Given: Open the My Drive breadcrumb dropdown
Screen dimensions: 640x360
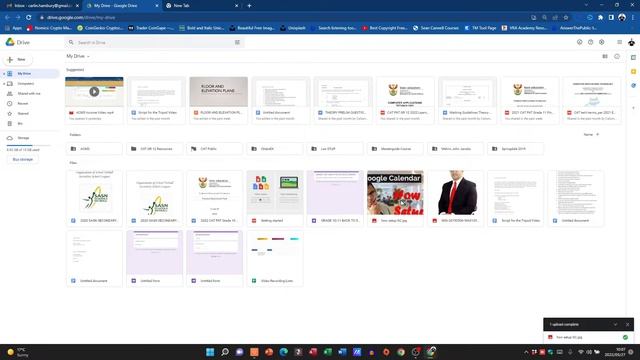Looking at the screenshot, I should click(x=77, y=56).
